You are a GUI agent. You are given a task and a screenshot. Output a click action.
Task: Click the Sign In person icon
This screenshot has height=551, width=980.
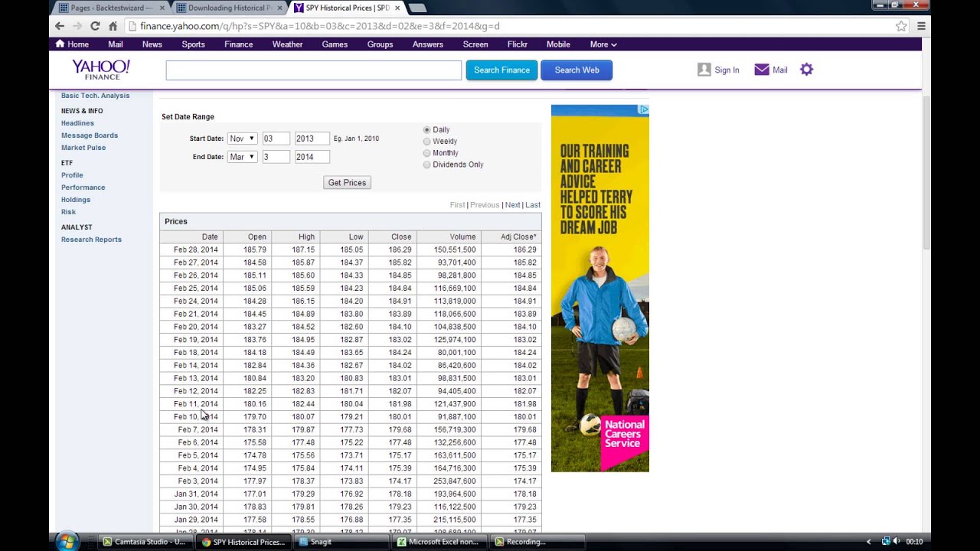704,70
